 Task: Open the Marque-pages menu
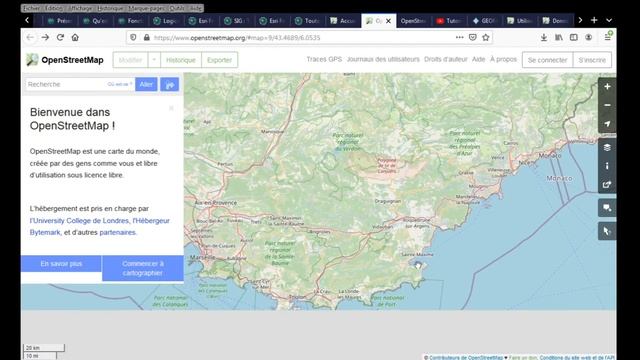point(146,8)
